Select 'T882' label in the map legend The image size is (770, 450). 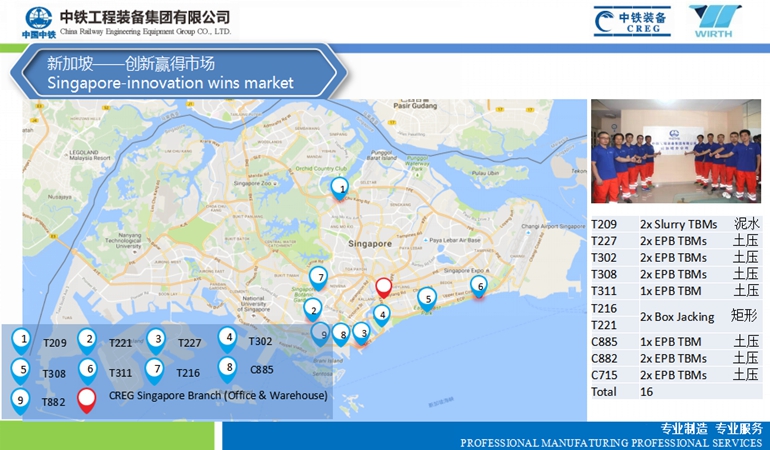coord(53,402)
